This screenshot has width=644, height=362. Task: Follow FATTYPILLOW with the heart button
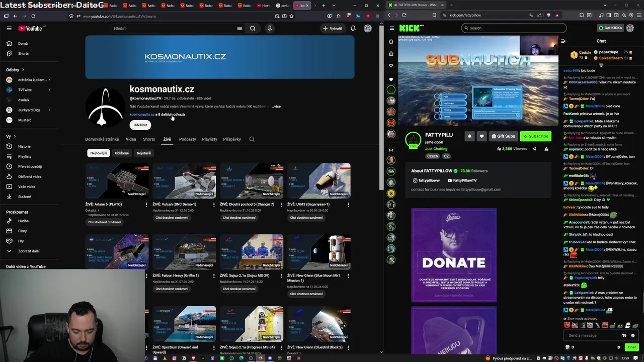(x=481, y=136)
